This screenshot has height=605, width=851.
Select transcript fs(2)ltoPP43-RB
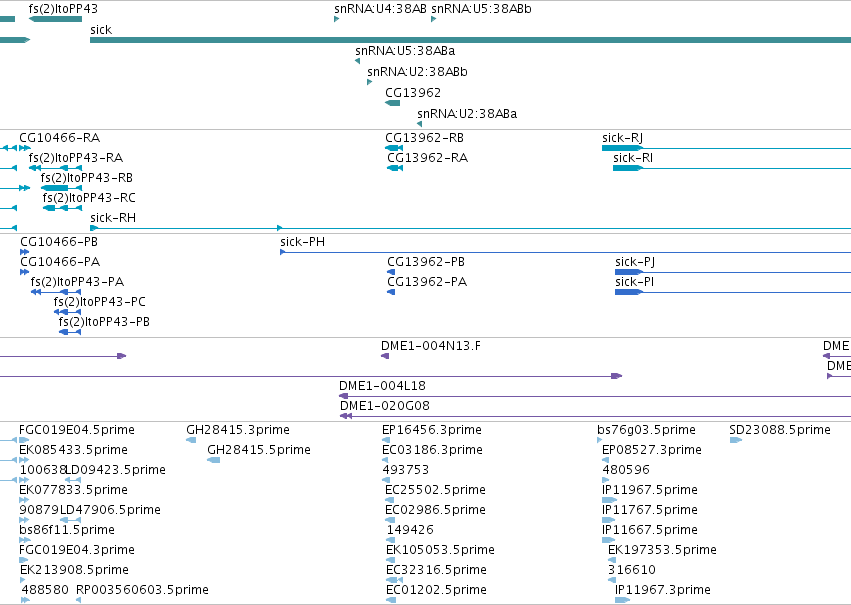click(x=87, y=178)
